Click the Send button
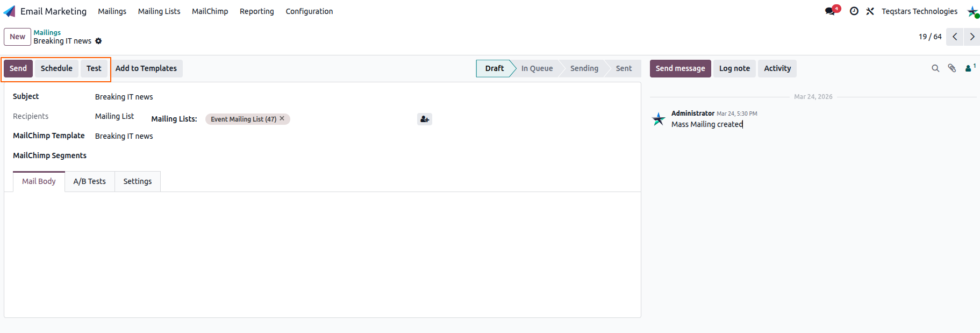The image size is (980, 333). 18,68
